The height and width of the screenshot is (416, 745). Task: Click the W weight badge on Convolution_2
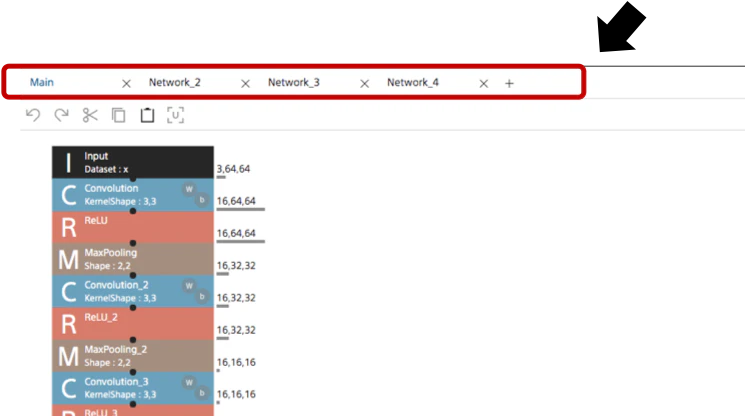(x=189, y=286)
